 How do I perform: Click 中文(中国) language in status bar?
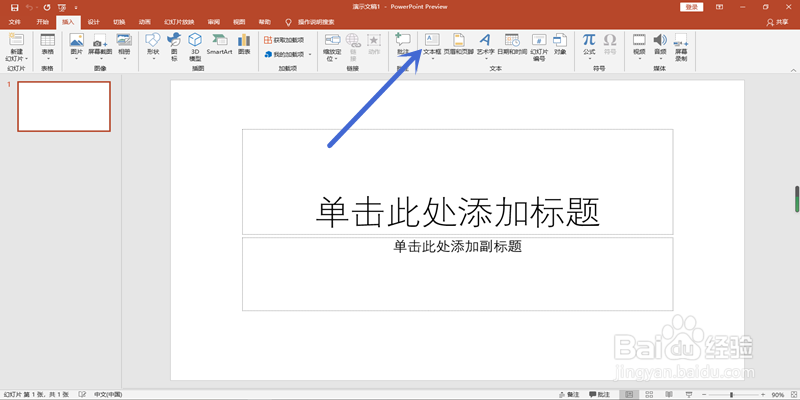(108, 394)
